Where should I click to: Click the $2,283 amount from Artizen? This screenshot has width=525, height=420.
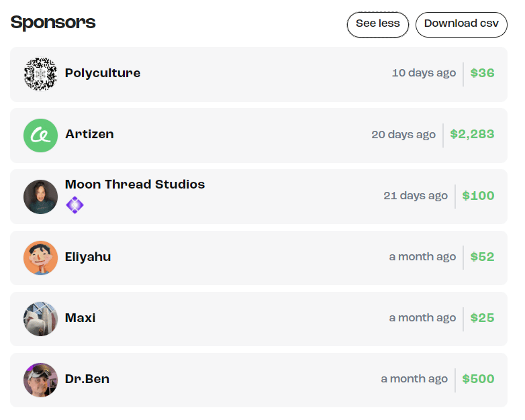[472, 134]
